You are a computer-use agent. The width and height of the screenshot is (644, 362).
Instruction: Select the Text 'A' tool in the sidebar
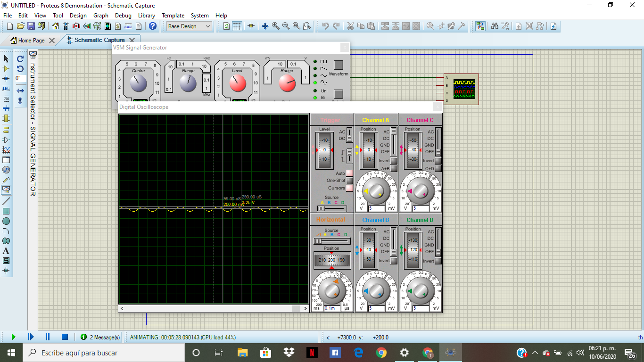[6, 251]
